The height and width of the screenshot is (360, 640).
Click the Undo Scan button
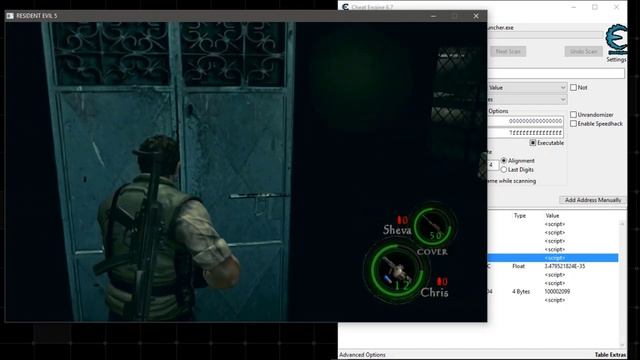click(x=583, y=51)
